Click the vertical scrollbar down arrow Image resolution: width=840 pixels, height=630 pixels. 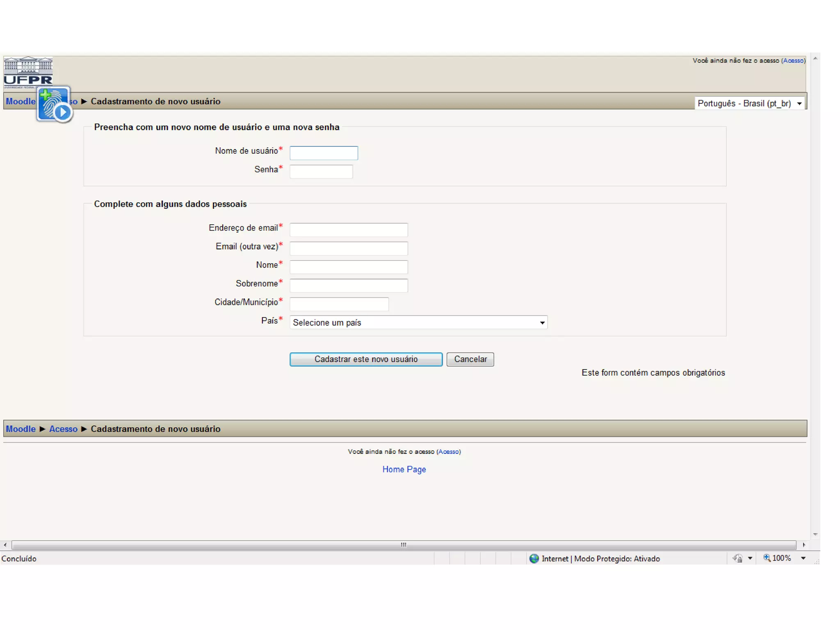tap(815, 534)
